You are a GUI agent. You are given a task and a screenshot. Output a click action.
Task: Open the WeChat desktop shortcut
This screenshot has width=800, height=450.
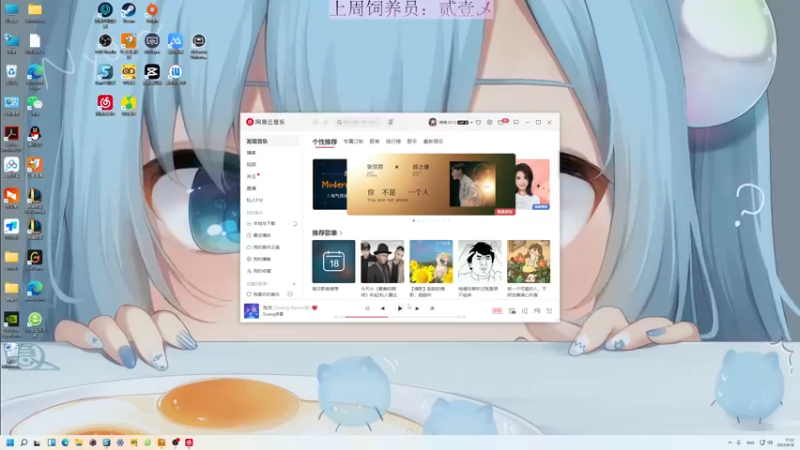(x=35, y=105)
